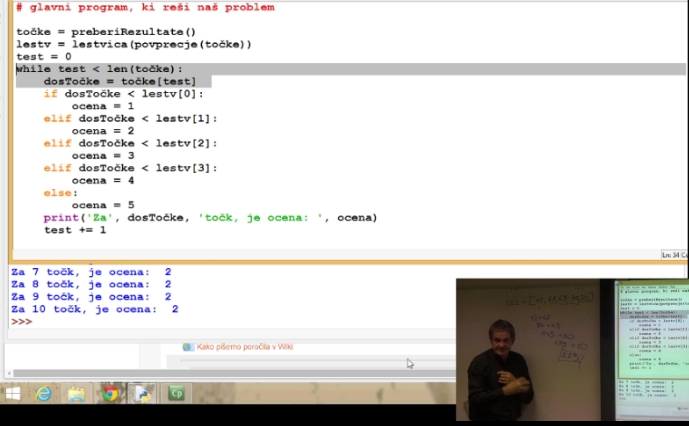689x426 pixels.
Task: Click the 'test += 1' code line
Action: coord(74,230)
